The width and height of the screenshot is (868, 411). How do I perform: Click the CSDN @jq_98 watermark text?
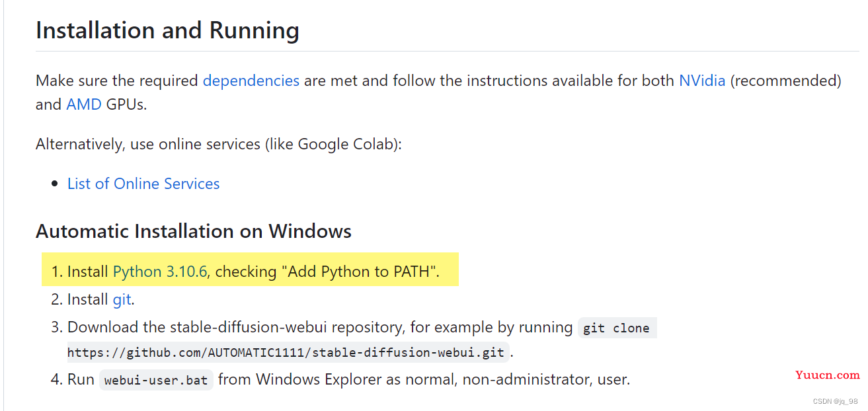pos(835,401)
